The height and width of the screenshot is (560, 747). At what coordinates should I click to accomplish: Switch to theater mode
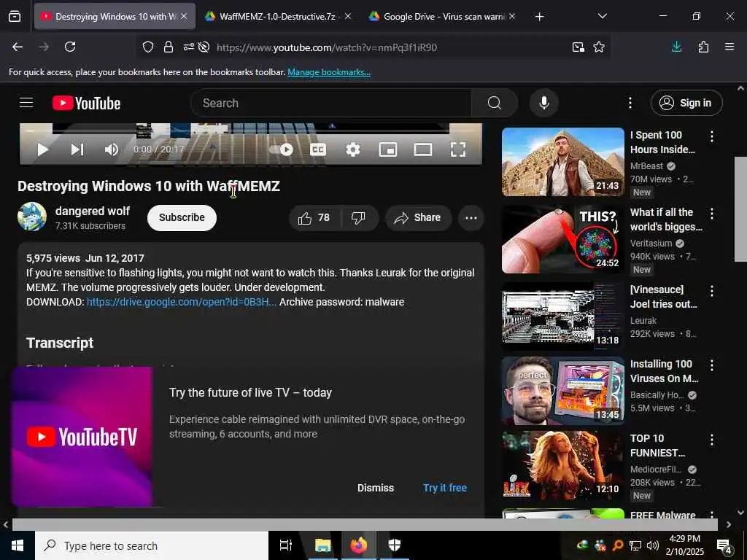[423, 149]
